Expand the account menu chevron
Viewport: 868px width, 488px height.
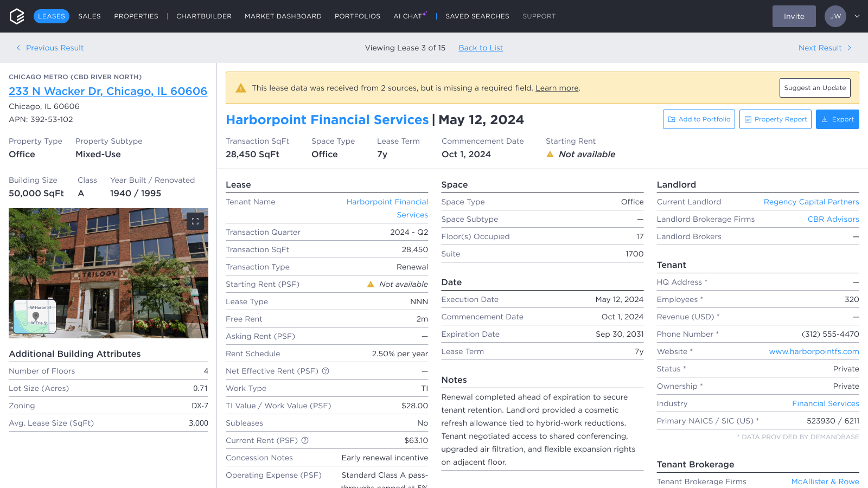tap(857, 16)
